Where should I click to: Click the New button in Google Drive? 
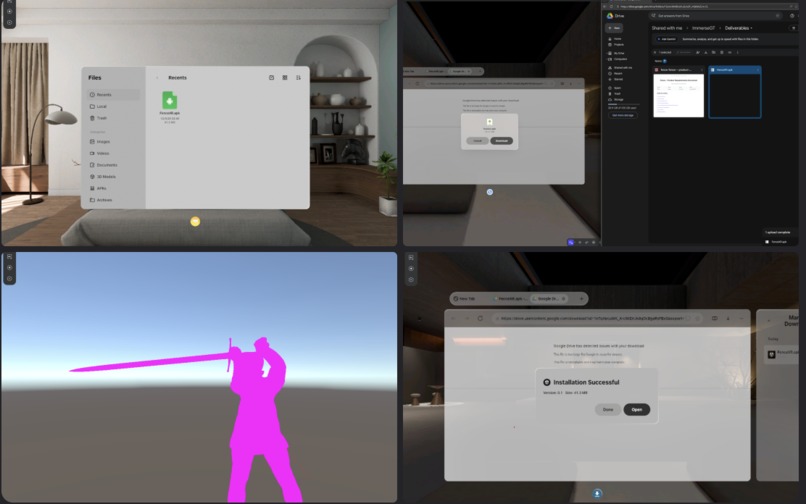614,28
